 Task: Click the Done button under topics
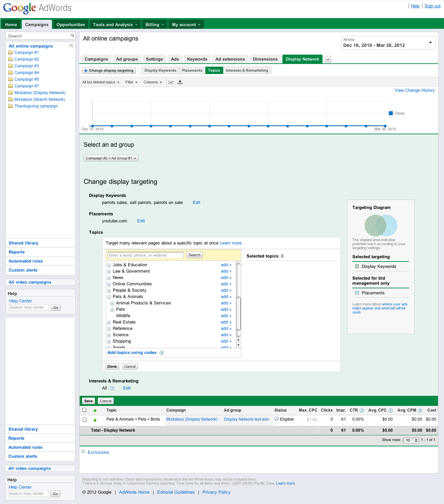(x=112, y=366)
